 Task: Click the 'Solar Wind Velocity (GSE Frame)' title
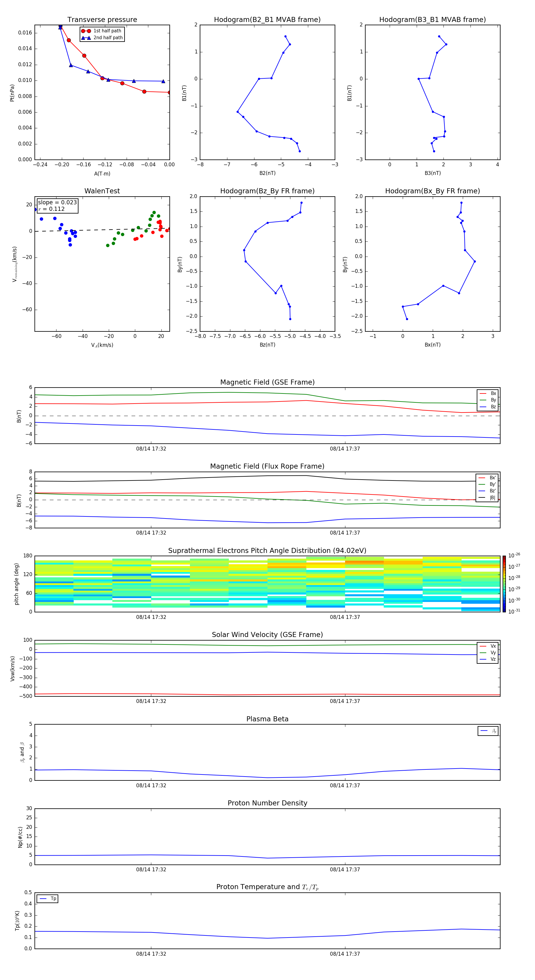267,635
